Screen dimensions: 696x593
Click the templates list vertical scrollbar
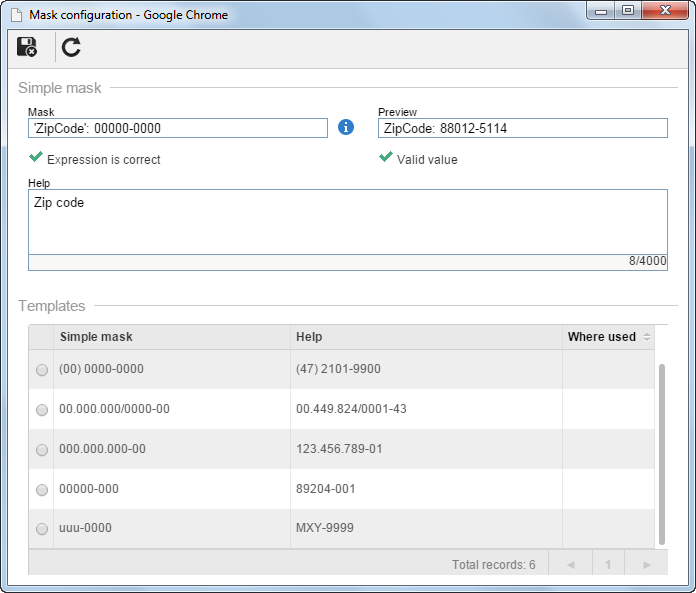(x=661, y=454)
